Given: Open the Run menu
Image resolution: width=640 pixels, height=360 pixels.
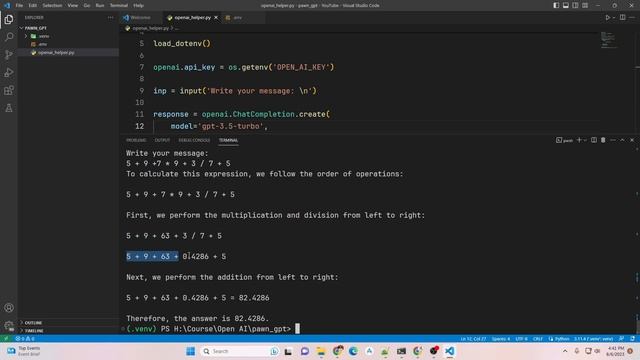Looking at the screenshot, I should pos(100,5).
